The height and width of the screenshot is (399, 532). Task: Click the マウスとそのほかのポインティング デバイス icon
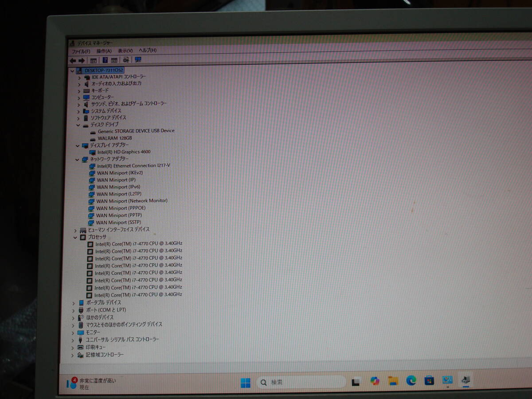tap(81, 325)
